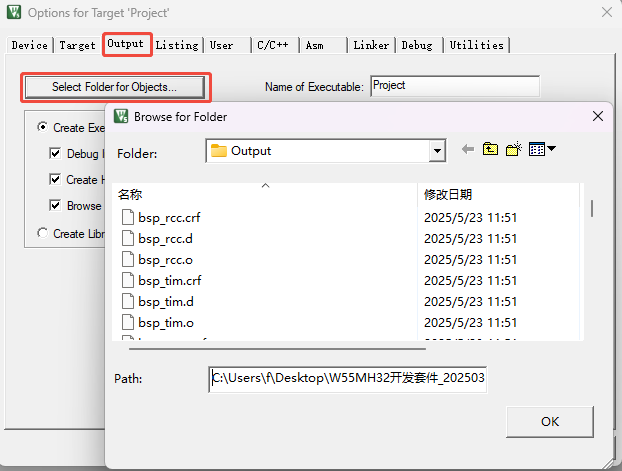Screen dimensions: 622x471
Task: Create a new folder with toolbar icon
Action: [x=514, y=150]
